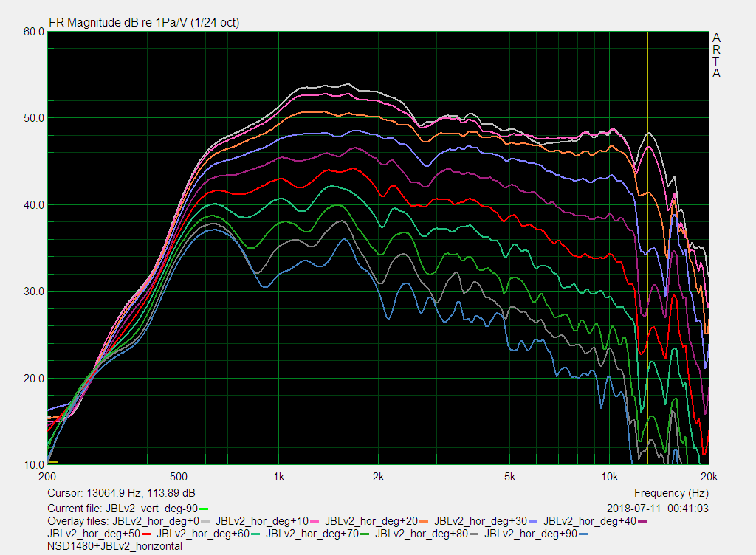Click the overlay legend 'JBLv2_hor_deg+60'
This screenshot has height=555, width=756.
(203, 534)
